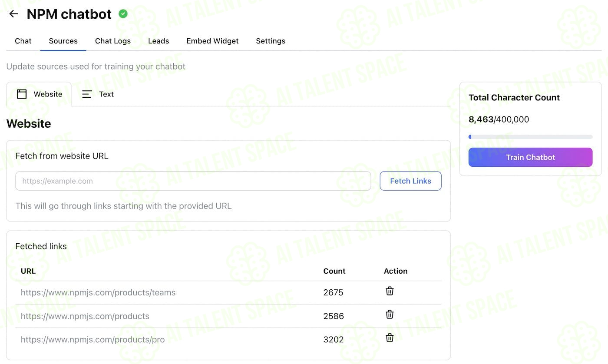Select the Sources tab

click(x=63, y=41)
